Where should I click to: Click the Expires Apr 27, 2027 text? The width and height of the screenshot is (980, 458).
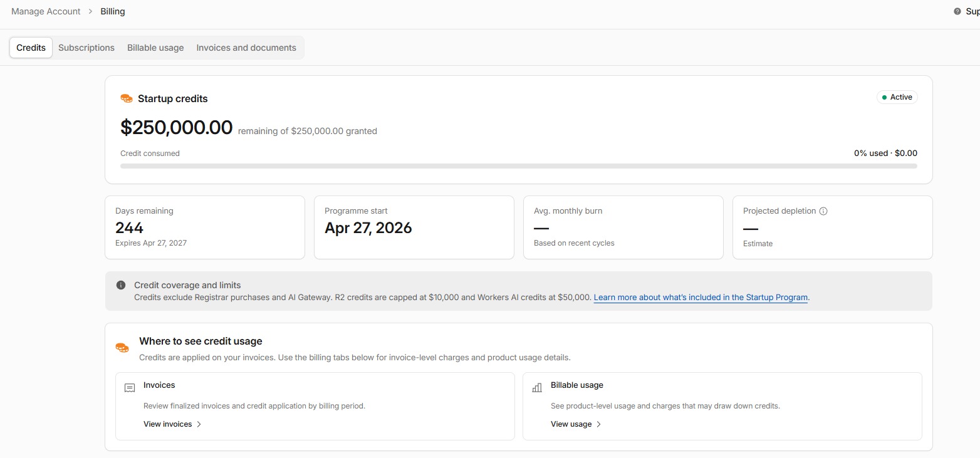pyautogui.click(x=151, y=243)
